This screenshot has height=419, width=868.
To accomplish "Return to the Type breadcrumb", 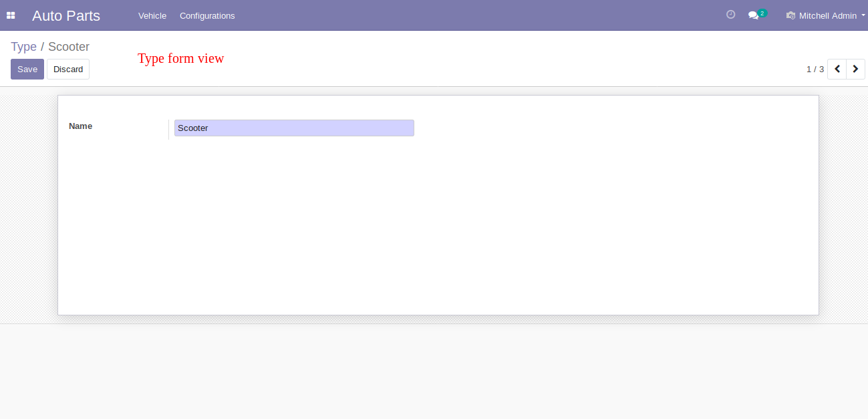I will point(23,47).
